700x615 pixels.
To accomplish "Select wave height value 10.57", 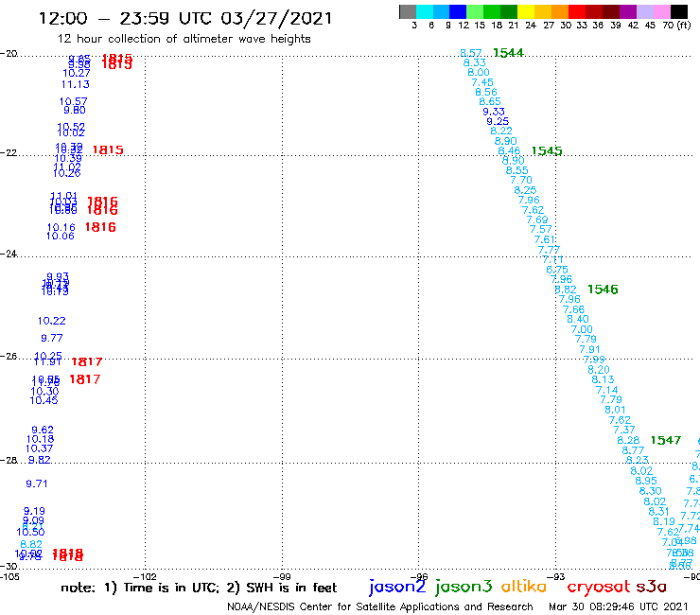I will click(73, 101).
